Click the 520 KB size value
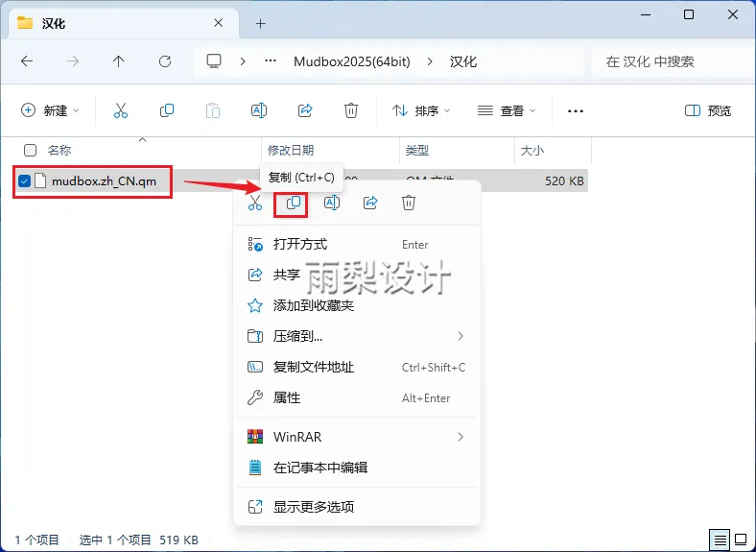756x552 pixels. (564, 180)
